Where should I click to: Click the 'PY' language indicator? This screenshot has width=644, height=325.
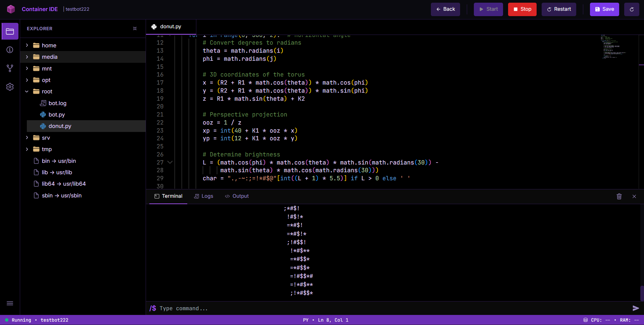click(x=306, y=320)
